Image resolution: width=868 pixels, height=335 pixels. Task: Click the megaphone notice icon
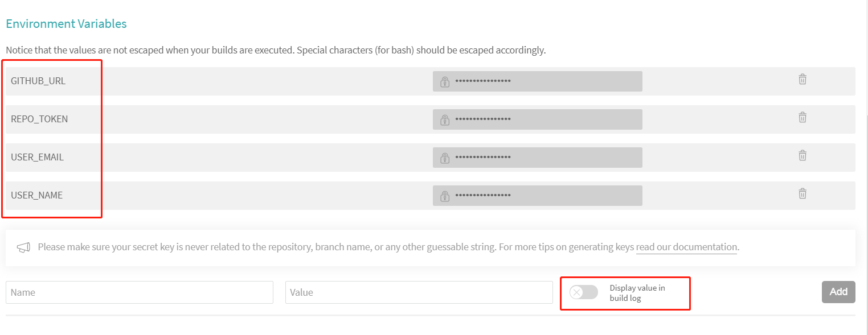[23, 247]
